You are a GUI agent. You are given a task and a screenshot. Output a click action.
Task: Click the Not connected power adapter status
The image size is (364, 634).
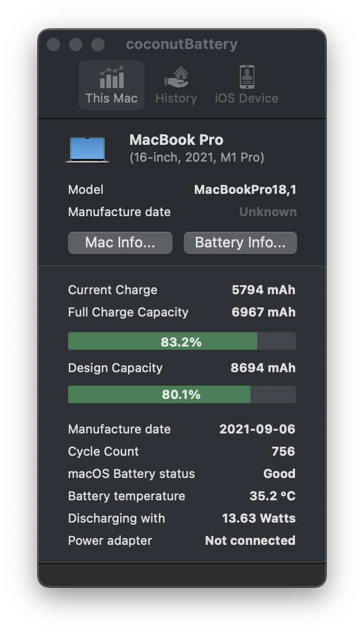point(250,540)
